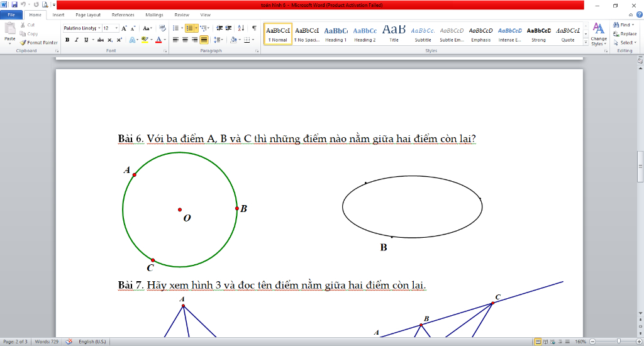Toggle Italic formatting
This screenshot has width=644, height=346.
click(76, 40)
